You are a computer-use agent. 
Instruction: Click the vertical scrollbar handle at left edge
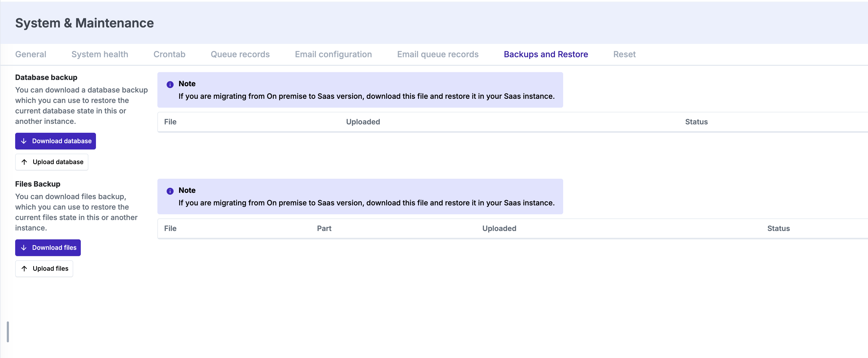8,332
